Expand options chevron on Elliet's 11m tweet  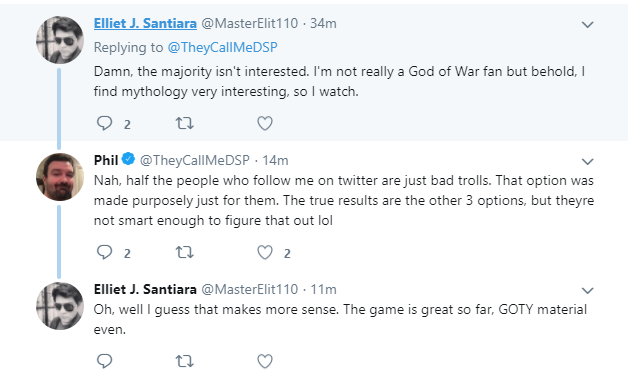[587, 291]
